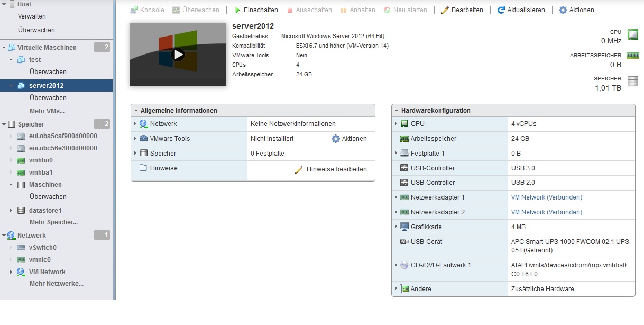
Task: Expand the Festplatte 1 hardware row
Action: (x=395, y=154)
